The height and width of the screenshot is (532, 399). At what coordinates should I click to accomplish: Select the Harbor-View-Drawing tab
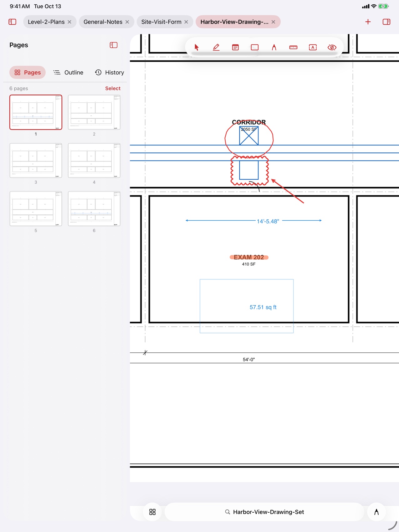coord(234,22)
